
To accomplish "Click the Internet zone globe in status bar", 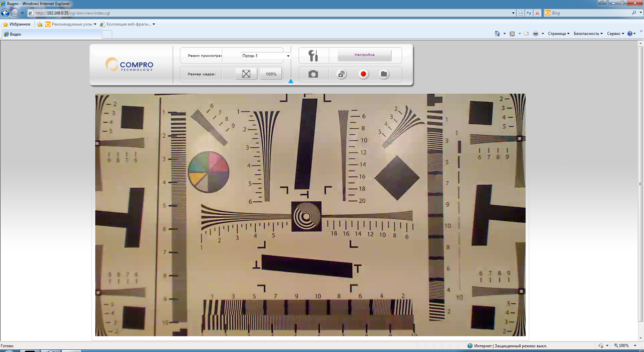I will click(x=470, y=346).
